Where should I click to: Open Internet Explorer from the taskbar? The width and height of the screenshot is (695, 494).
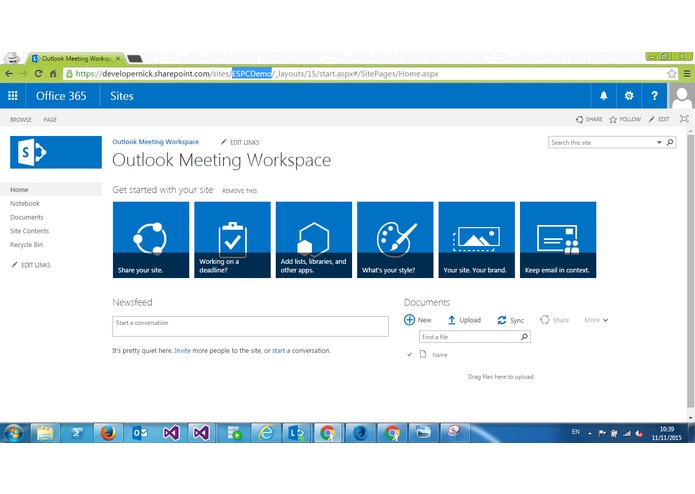(x=266, y=432)
